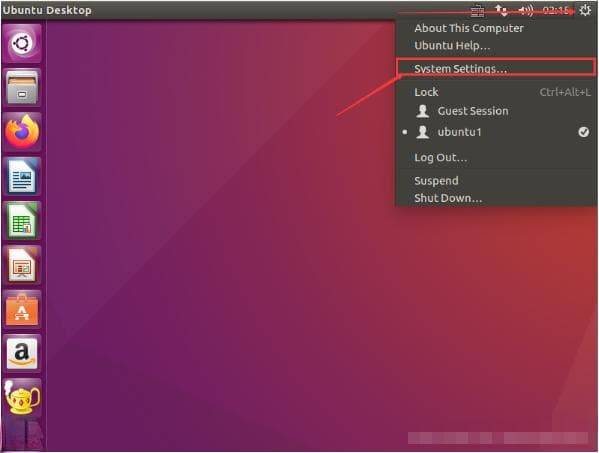The image size is (599, 453).
Task: Open LibreOffice Calc spreadsheet
Action: tap(22, 221)
